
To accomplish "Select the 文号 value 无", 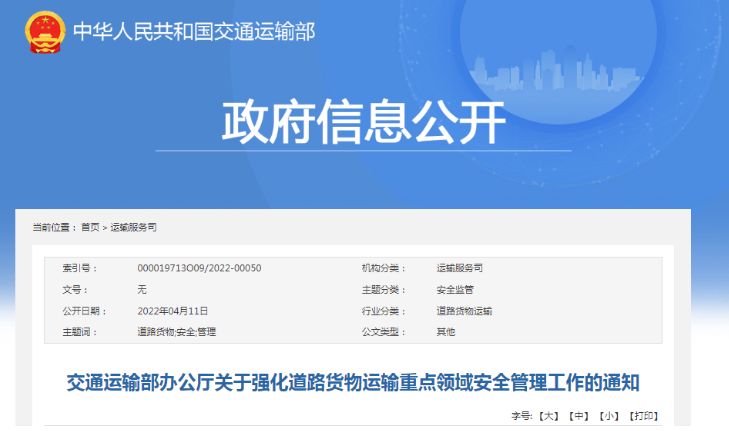I will pyautogui.click(x=142, y=290).
